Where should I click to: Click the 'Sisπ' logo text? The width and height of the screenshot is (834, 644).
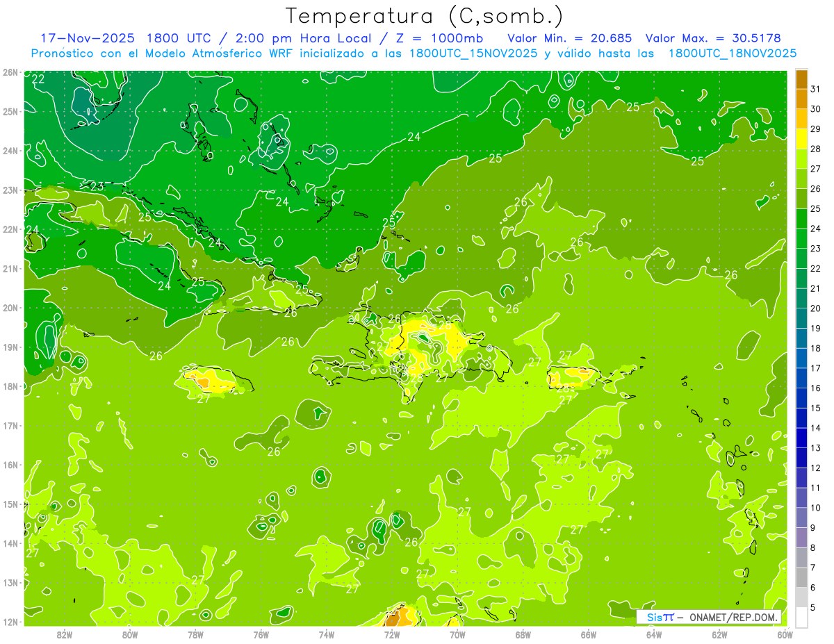pyautogui.click(x=660, y=617)
